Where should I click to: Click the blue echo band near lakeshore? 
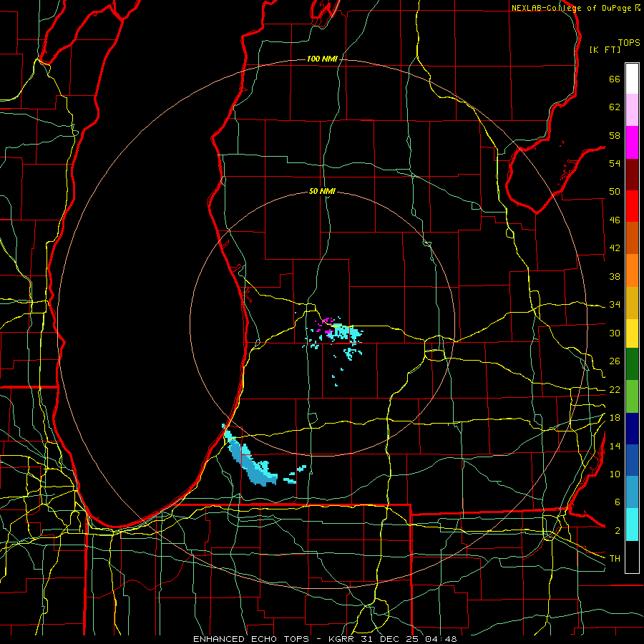click(249, 457)
